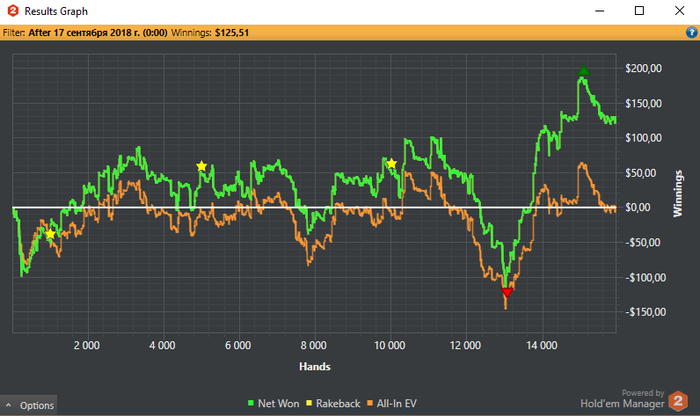Click the 2 000 hands axis label
The image size is (700, 416).
(x=87, y=345)
